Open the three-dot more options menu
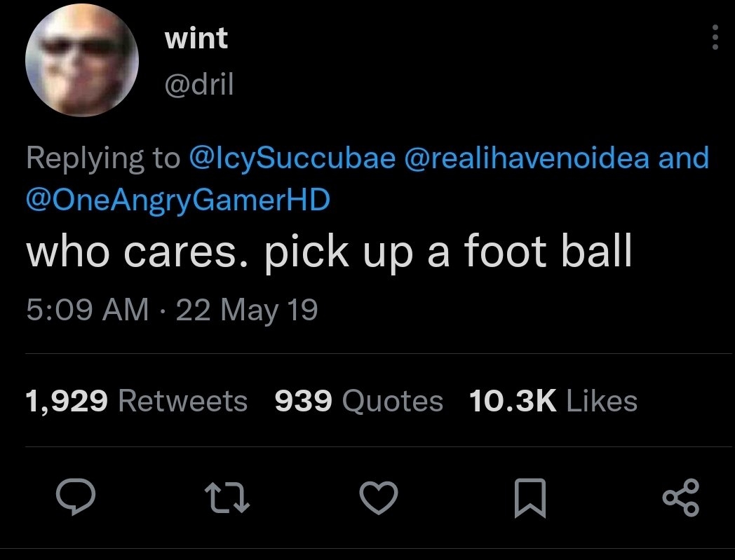Screen dimensions: 735x560 714,37
